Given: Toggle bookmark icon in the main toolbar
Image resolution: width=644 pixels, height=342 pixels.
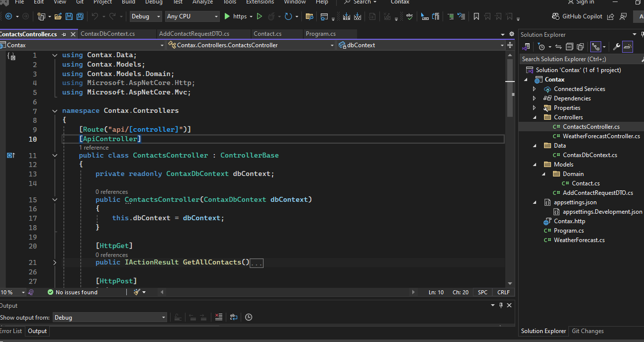Looking at the screenshot, I should (x=476, y=16).
